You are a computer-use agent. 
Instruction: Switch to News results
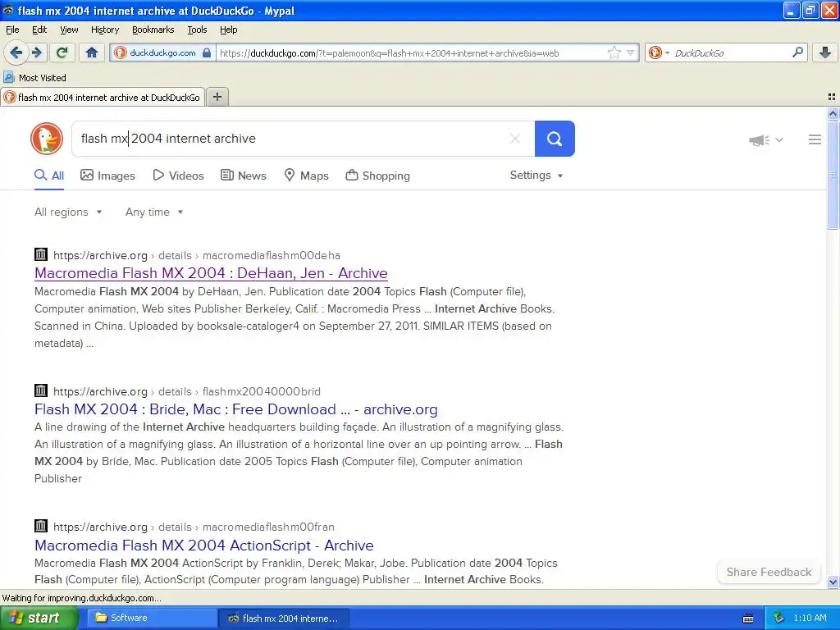pyautogui.click(x=244, y=176)
